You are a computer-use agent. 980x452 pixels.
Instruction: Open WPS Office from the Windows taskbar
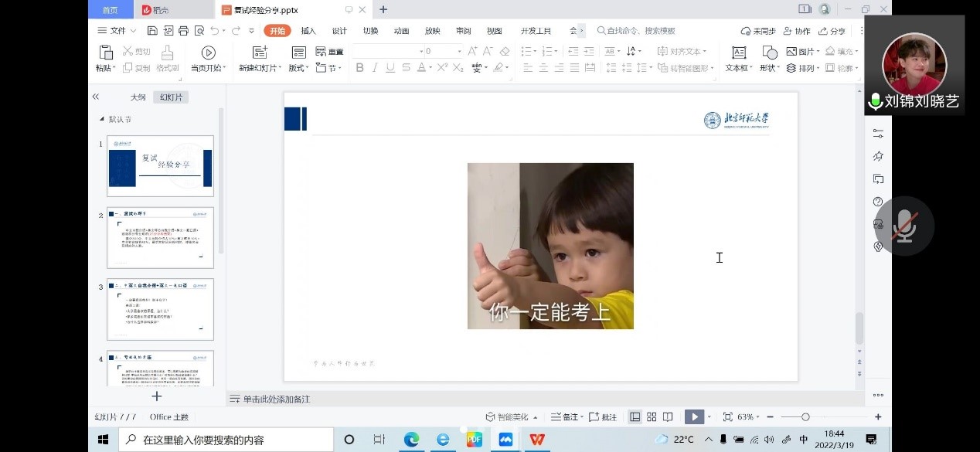click(x=536, y=440)
